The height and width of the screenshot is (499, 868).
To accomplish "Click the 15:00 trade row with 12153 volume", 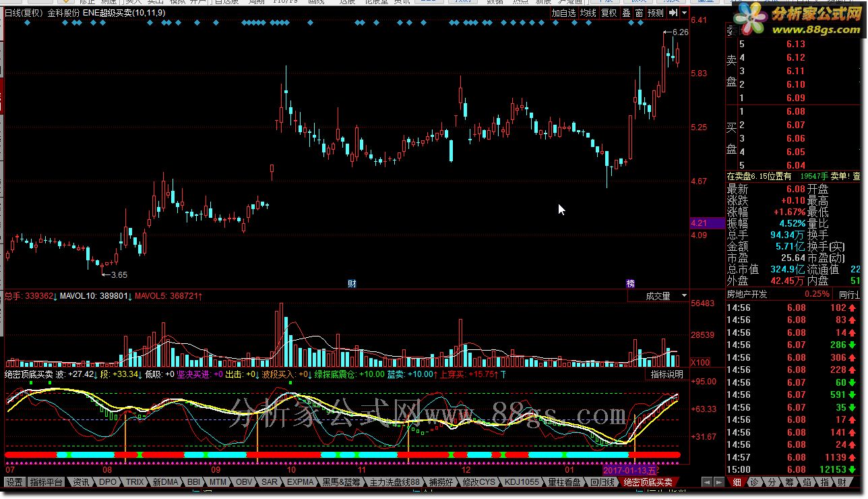I will coord(793,469).
